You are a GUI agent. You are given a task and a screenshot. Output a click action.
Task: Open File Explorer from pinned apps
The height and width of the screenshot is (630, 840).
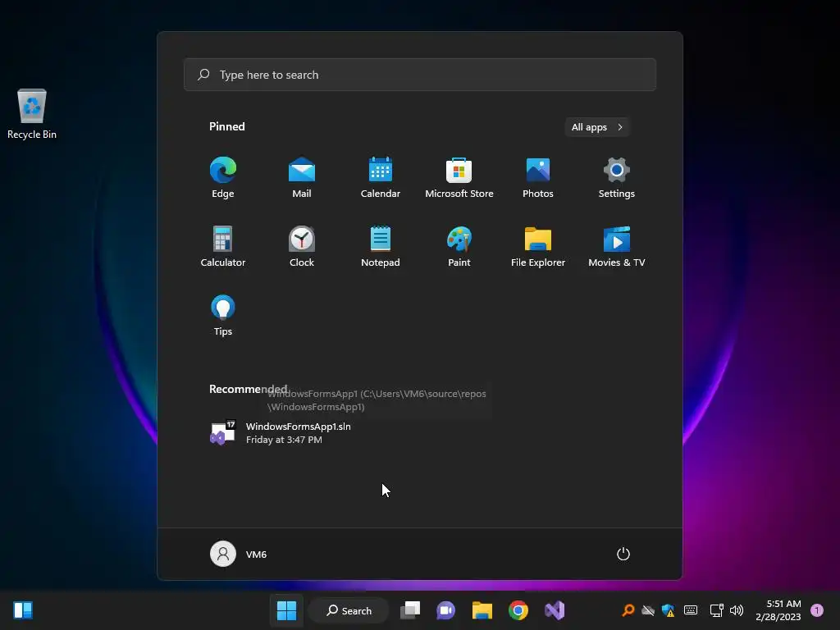coord(538,246)
